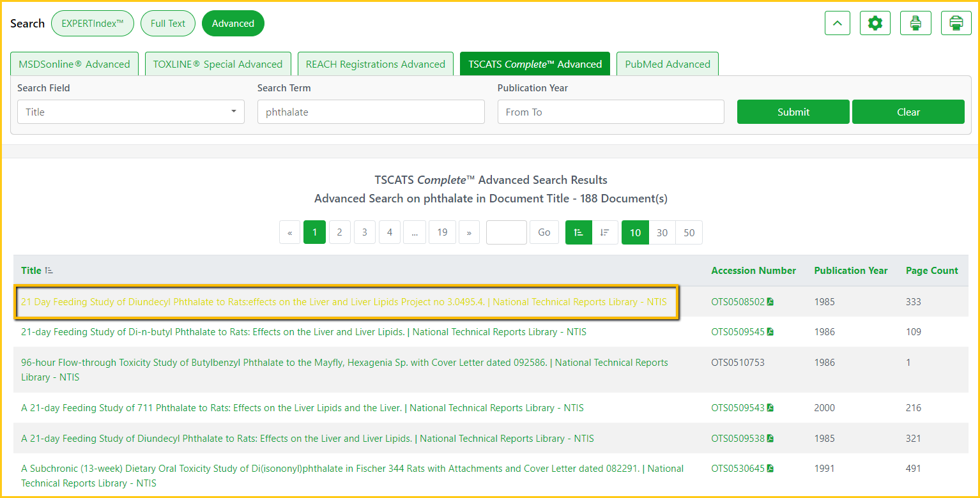
Task: Select the Full Text search mode
Action: click(168, 24)
